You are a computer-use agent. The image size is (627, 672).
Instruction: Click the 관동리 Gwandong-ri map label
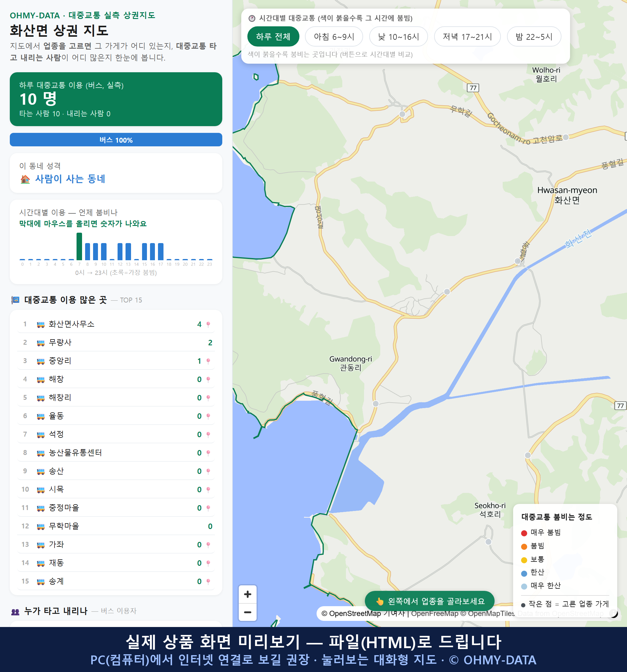pyautogui.click(x=351, y=363)
